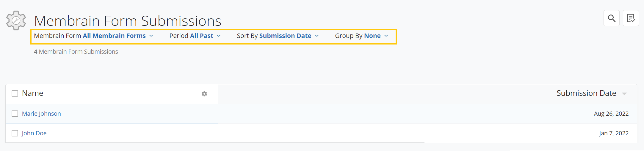Click the 4 Membrain Form Submissions count
This screenshot has height=151, width=644.
tap(76, 52)
